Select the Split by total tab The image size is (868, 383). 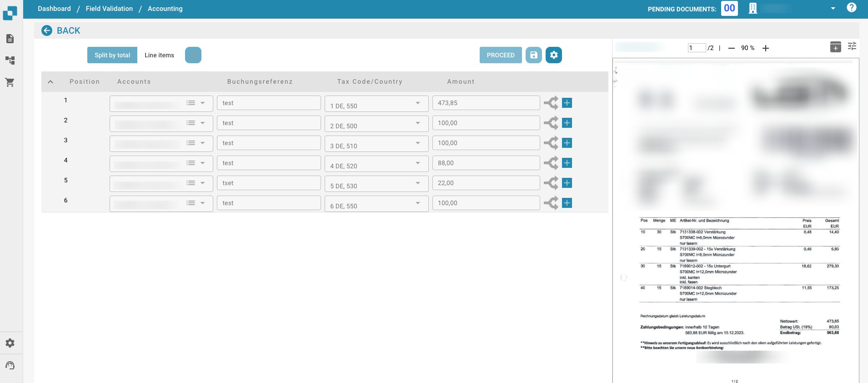click(112, 55)
